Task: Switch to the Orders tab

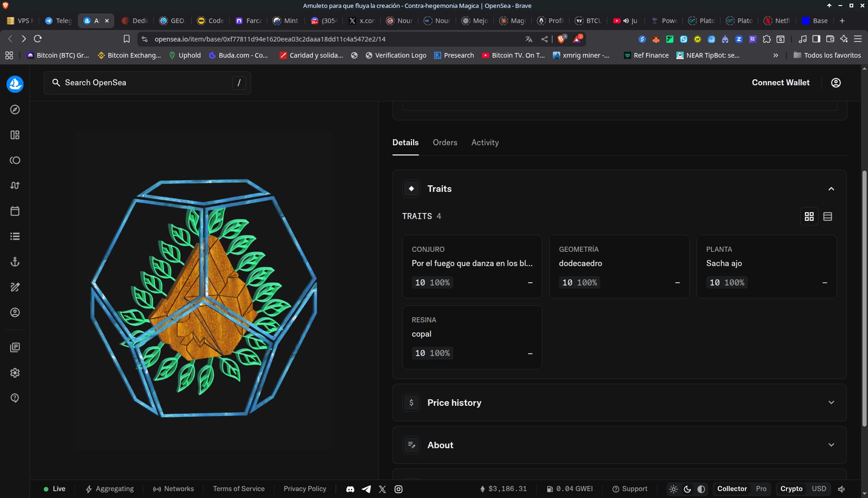Action: click(445, 142)
